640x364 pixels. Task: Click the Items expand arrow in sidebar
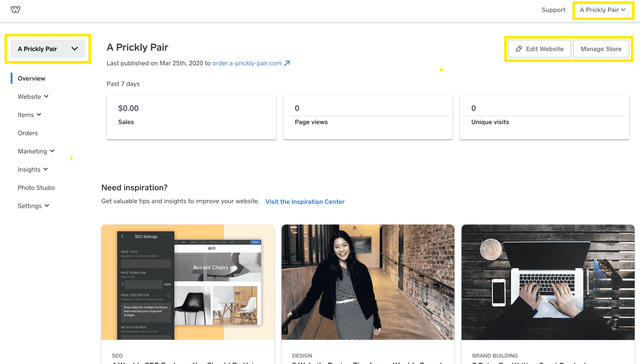click(39, 115)
